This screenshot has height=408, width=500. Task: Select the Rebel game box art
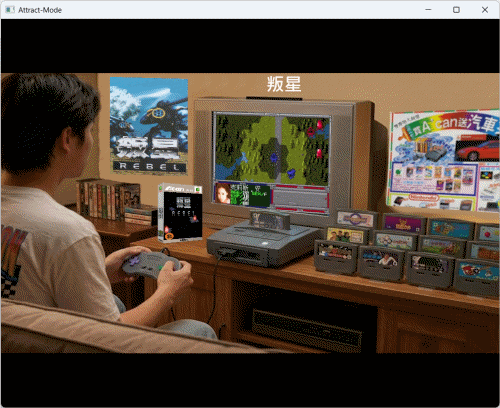[180, 212]
